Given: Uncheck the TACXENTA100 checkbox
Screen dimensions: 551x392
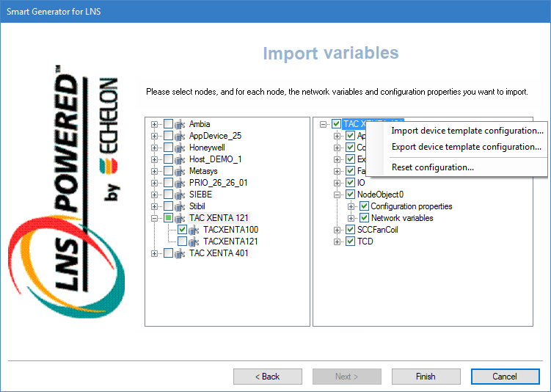Looking at the screenshot, I should 182,230.
